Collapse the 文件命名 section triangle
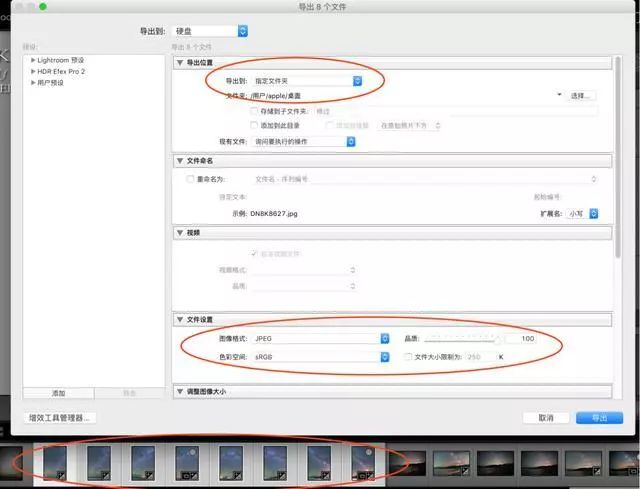The image size is (640, 489). [180, 161]
